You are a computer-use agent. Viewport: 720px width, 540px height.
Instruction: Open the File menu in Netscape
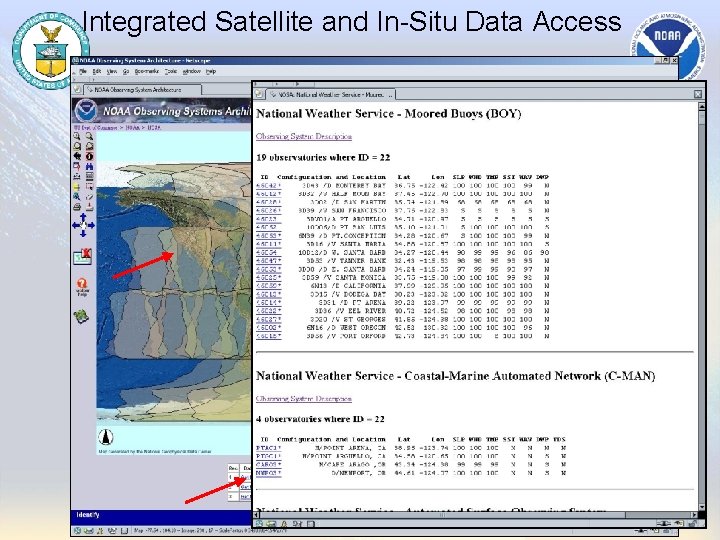83,72
